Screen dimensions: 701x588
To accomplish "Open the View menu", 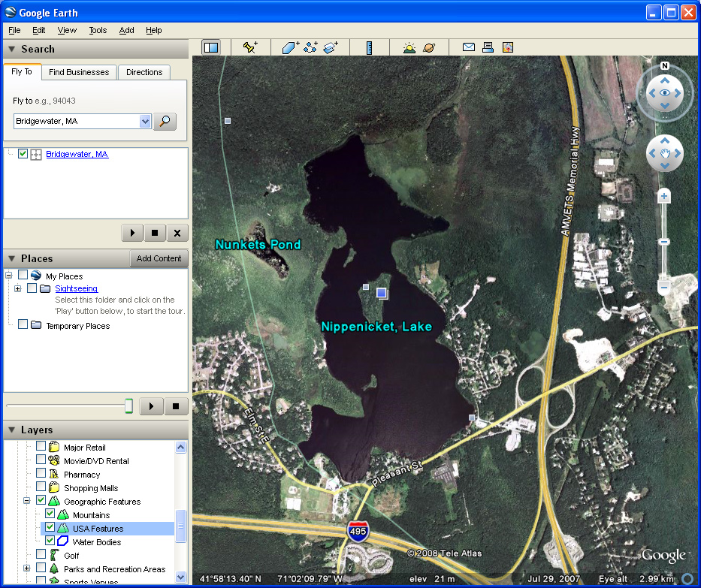I will click(x=67, y=30).
